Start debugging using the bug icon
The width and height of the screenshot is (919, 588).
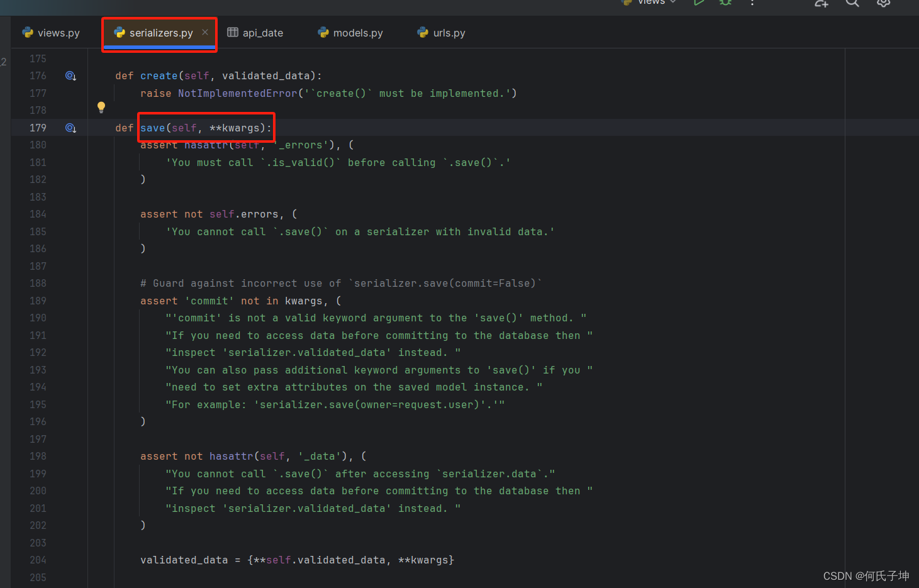click(725, 4)
